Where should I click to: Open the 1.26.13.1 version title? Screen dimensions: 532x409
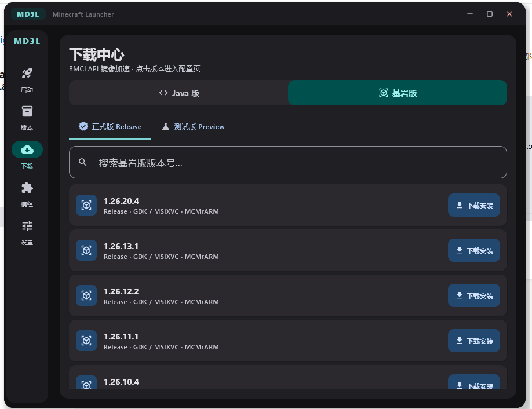click(121, 246)
